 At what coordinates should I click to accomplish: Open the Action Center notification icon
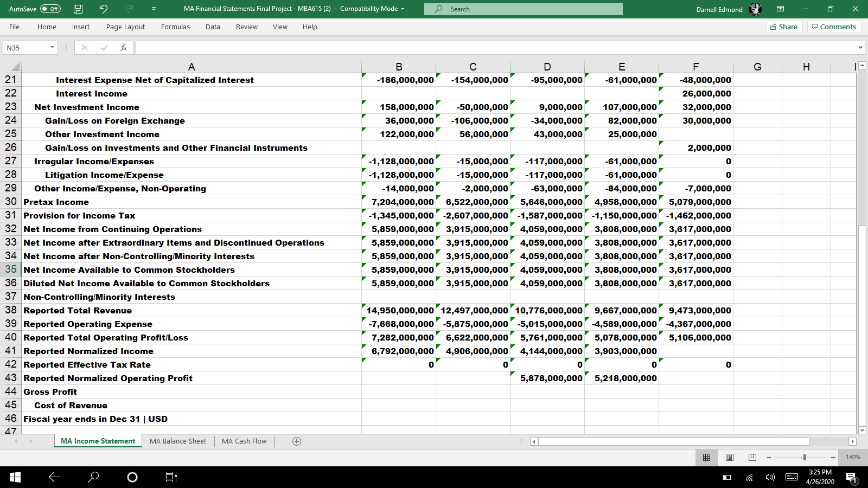click(851, 478)
